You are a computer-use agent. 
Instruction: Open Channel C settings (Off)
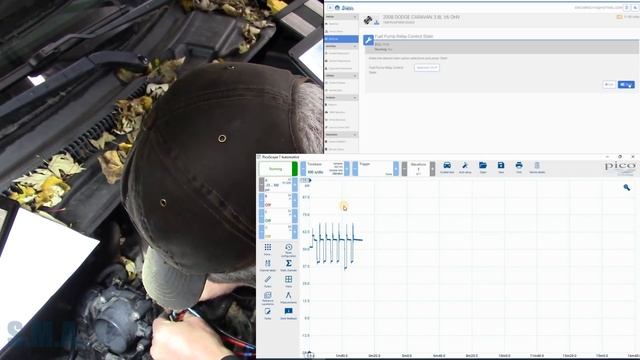coord(278,216)
